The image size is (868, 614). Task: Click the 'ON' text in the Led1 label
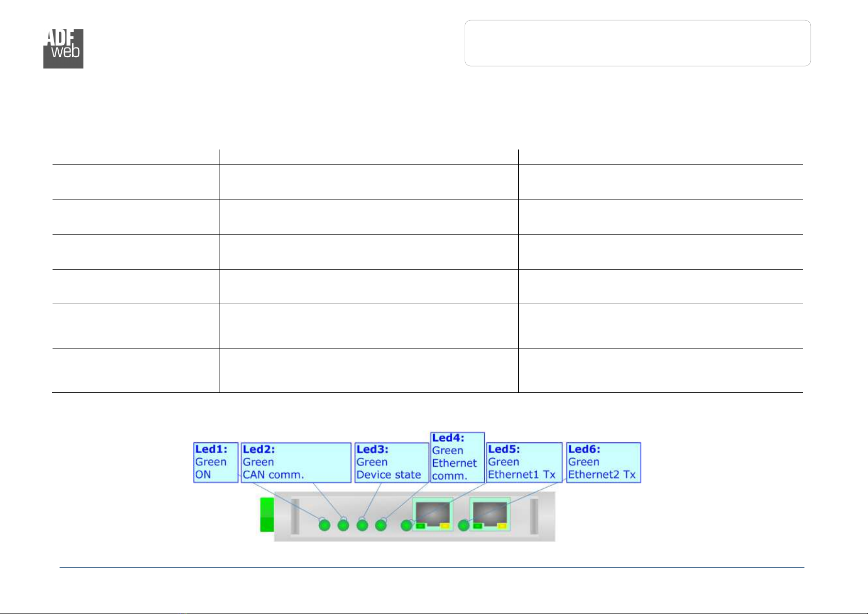point(203,475)
